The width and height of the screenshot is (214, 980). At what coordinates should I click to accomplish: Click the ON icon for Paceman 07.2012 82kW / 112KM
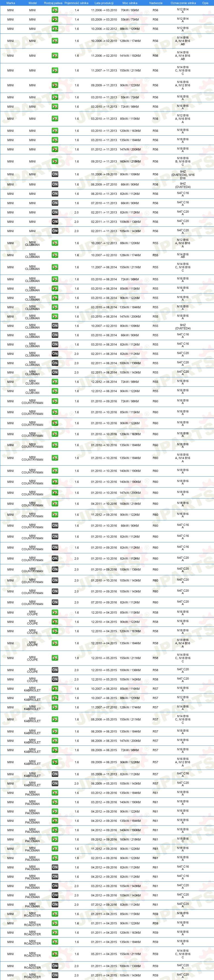[55, 905]
